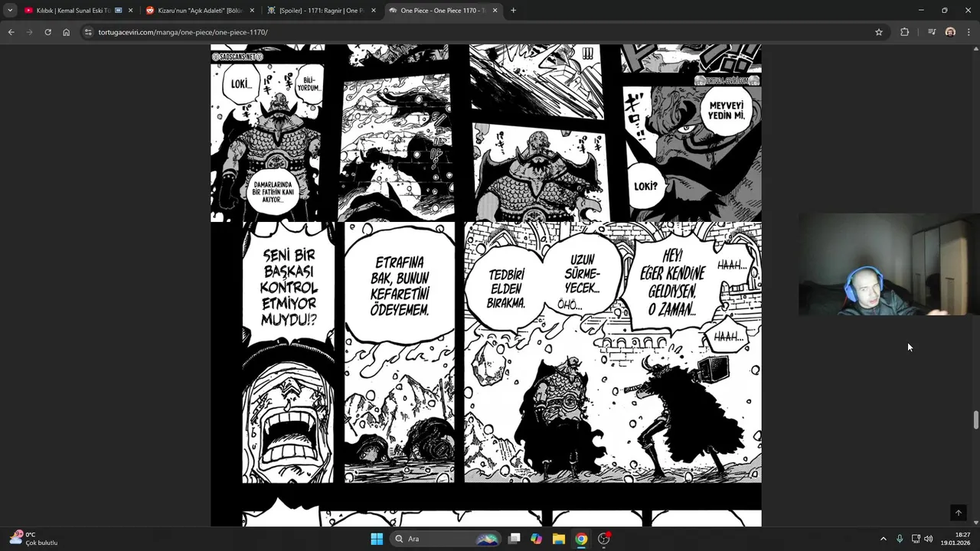Image resolution: width=980 pixels, height=551 pixels.
Task: Show hidden system tray icons
Action: point(883,539)
